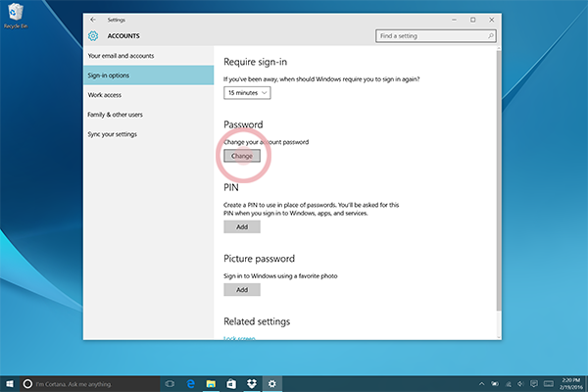Viewport: 588px width, 392px height.
Task: Minimize the Settings window
Action: click(x=454, y=20)
